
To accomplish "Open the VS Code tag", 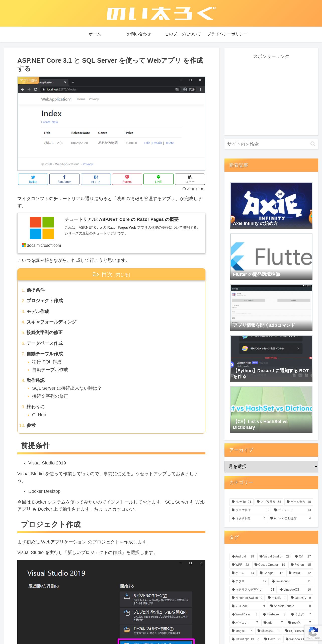I will (248, 606).
